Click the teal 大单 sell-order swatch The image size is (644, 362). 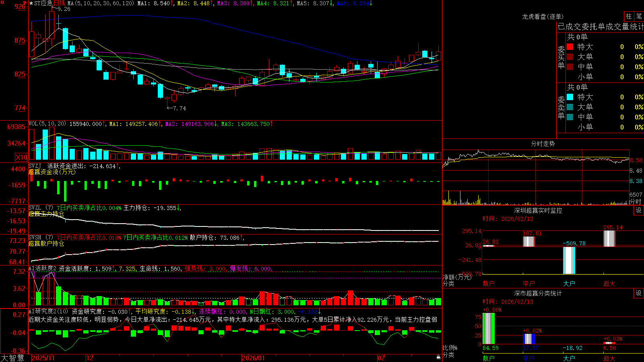[x=570, y=107]
